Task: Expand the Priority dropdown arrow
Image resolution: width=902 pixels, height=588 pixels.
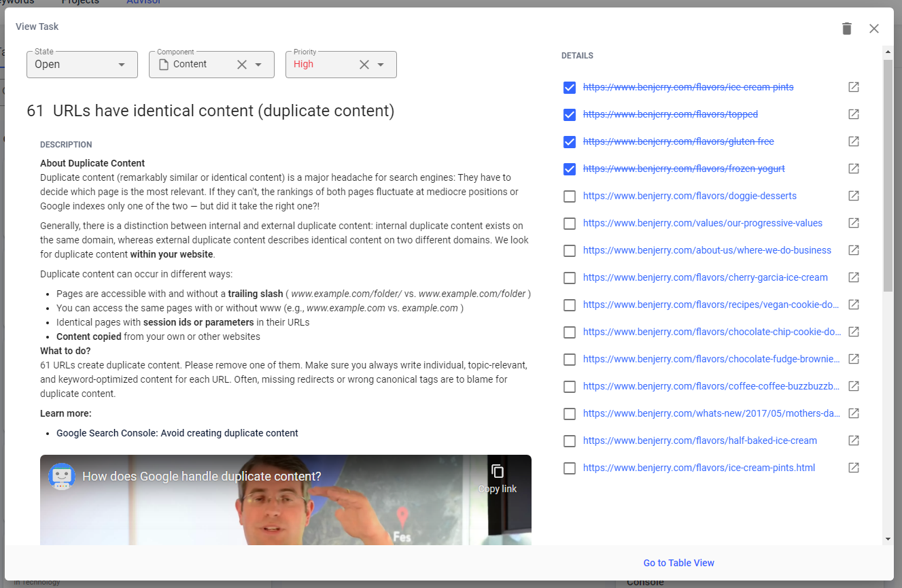Action: click(x=381, y=65)
